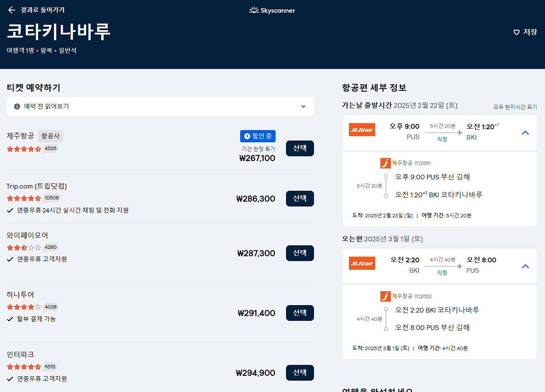Click the 기간 한정 특가 text
Viewport: 545px width, 392px height.
[259, 149]
